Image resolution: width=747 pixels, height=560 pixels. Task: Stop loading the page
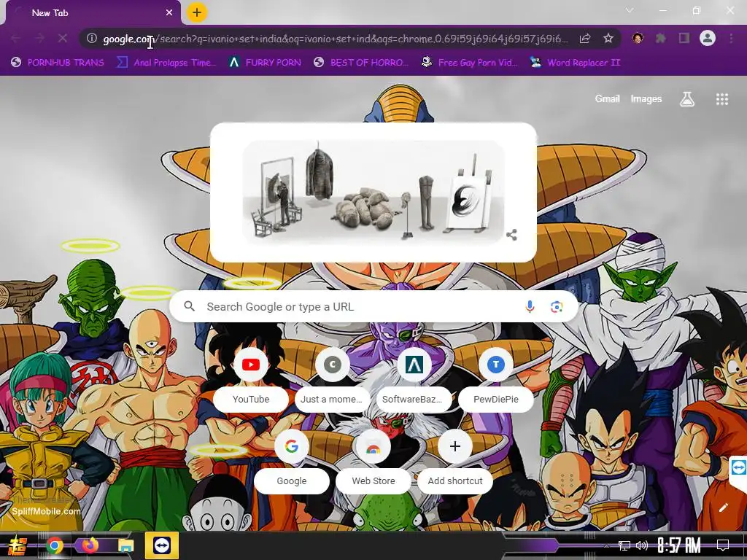click(63, 38)
